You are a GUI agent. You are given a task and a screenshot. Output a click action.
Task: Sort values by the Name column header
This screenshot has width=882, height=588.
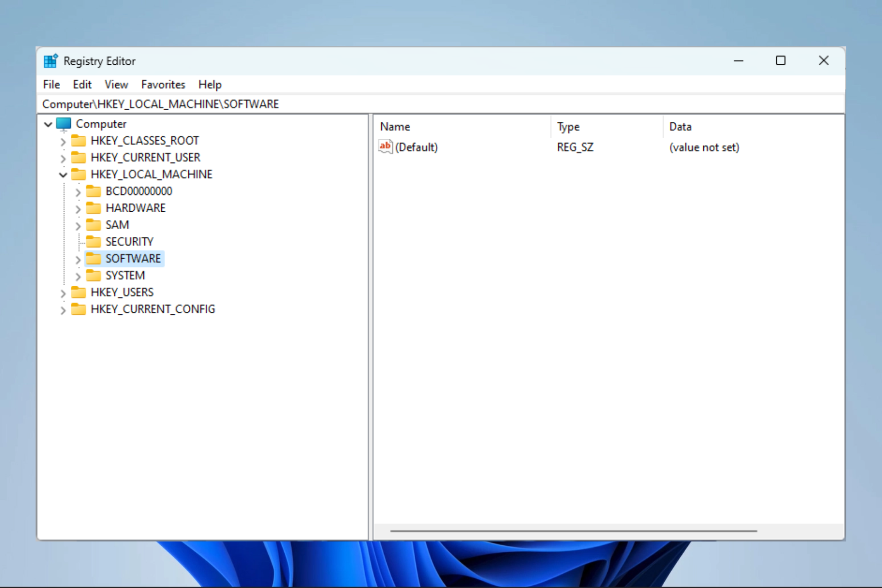(463, 126)
